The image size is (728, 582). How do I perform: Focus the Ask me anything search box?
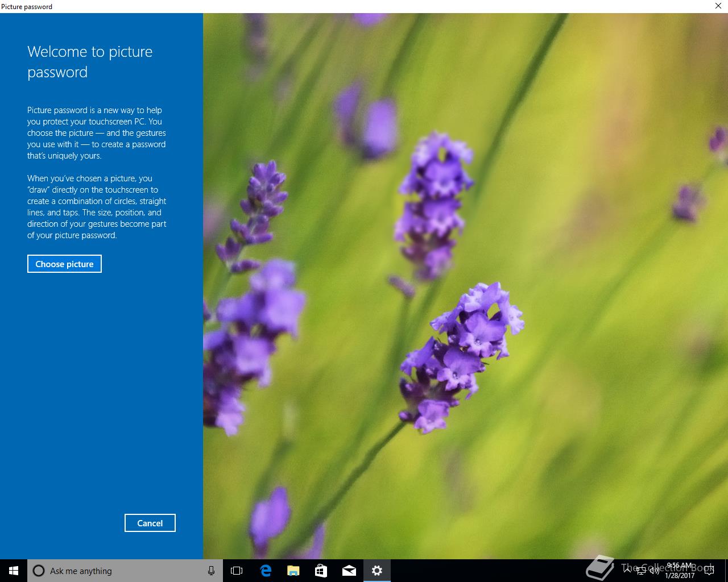tap(125, 571)
